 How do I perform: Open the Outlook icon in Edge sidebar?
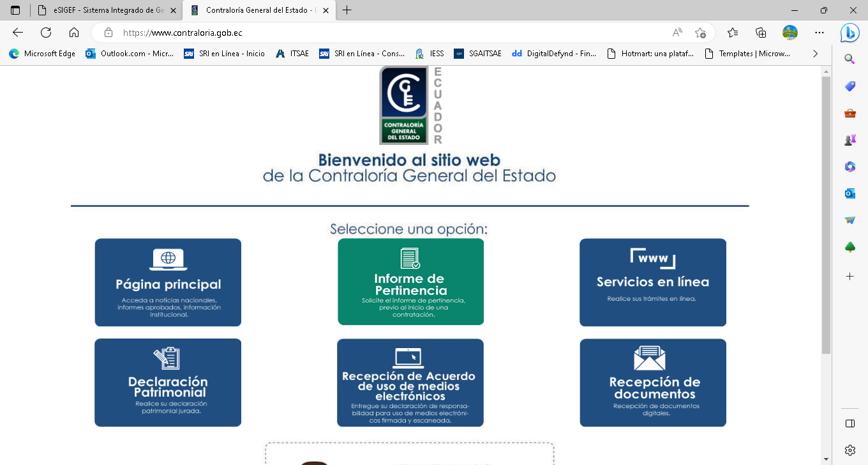849,194
